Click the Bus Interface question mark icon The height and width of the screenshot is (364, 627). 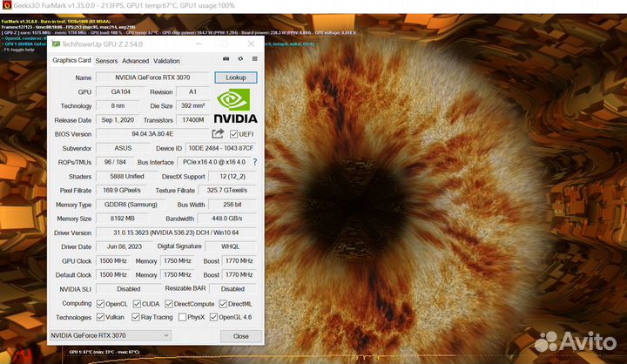[254, 162]
